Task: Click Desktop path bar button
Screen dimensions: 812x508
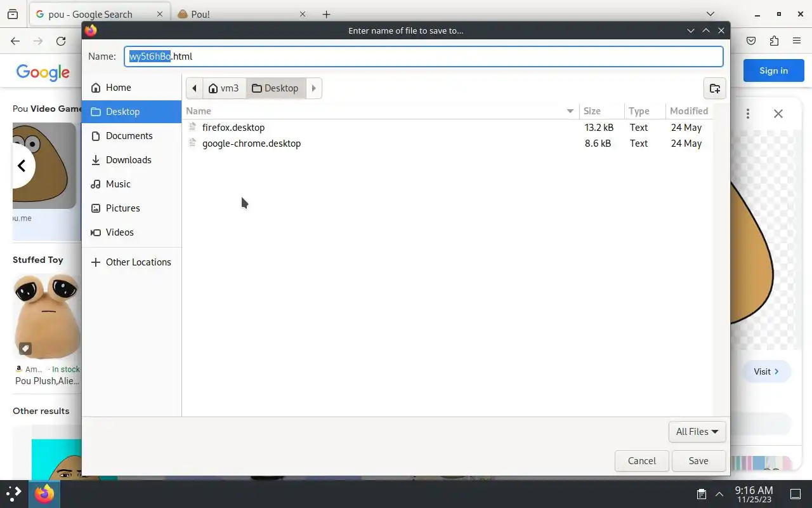Action: click(x=275, y=88)
